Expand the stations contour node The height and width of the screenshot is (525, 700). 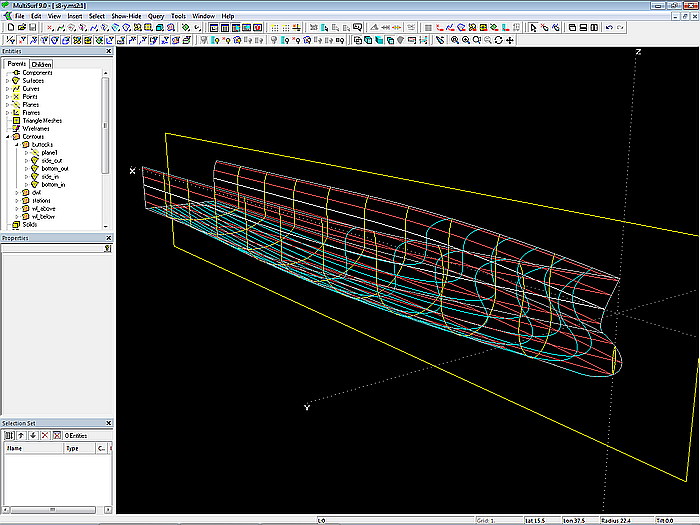[x=17, y=201]
